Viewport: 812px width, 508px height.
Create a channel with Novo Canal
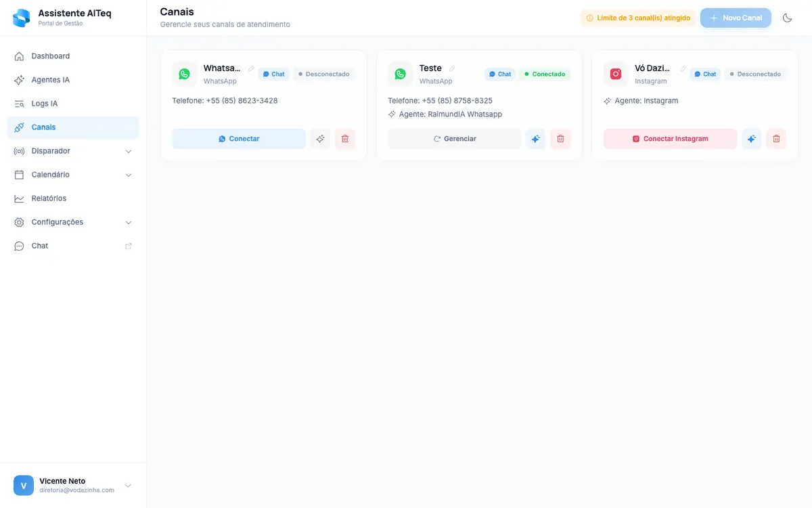[x=736, y=18]
